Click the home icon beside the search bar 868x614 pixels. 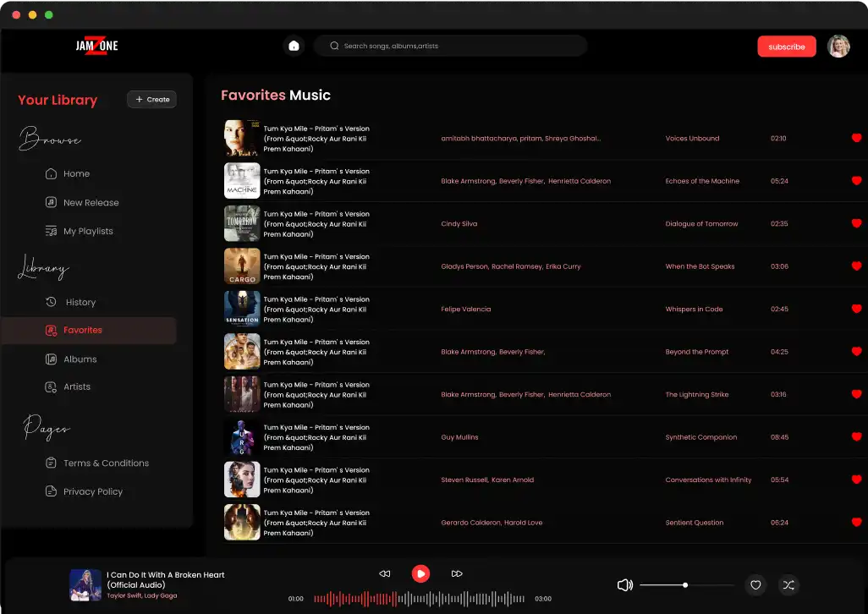pos(294,46)
